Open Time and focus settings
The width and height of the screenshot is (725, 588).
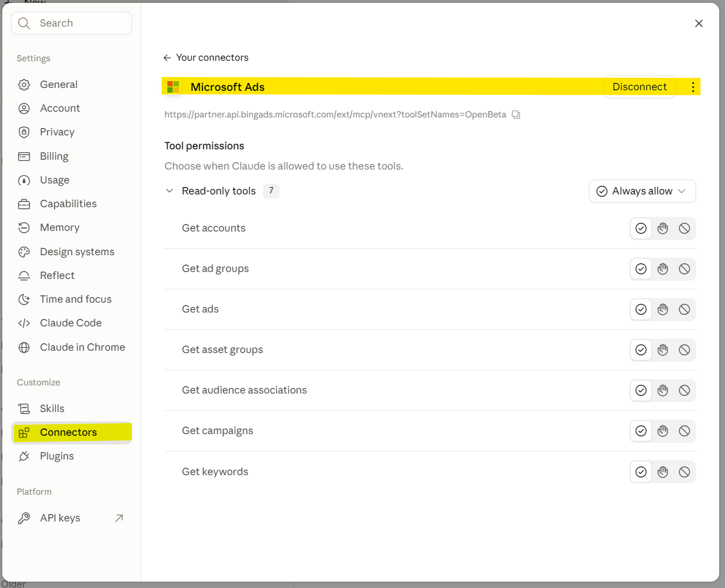pyautogui.click(x=72, y=299)
